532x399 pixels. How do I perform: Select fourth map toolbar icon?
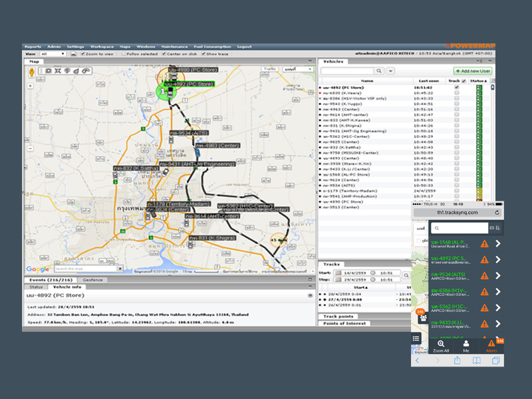tap(76, 71)
